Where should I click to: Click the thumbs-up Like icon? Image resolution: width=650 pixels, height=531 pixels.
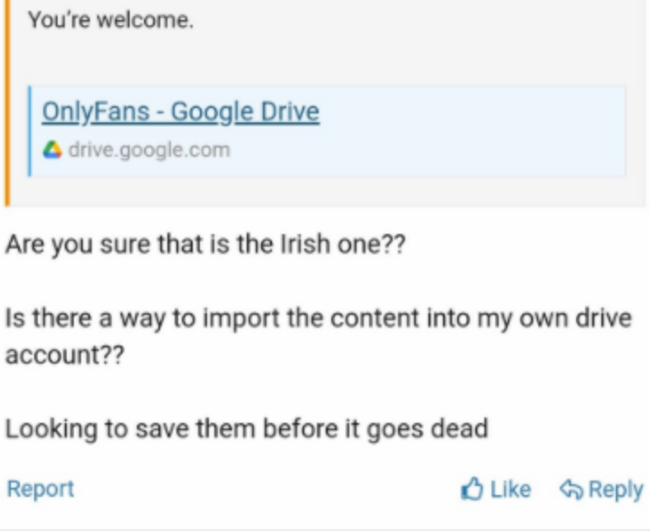coord(472,488)
